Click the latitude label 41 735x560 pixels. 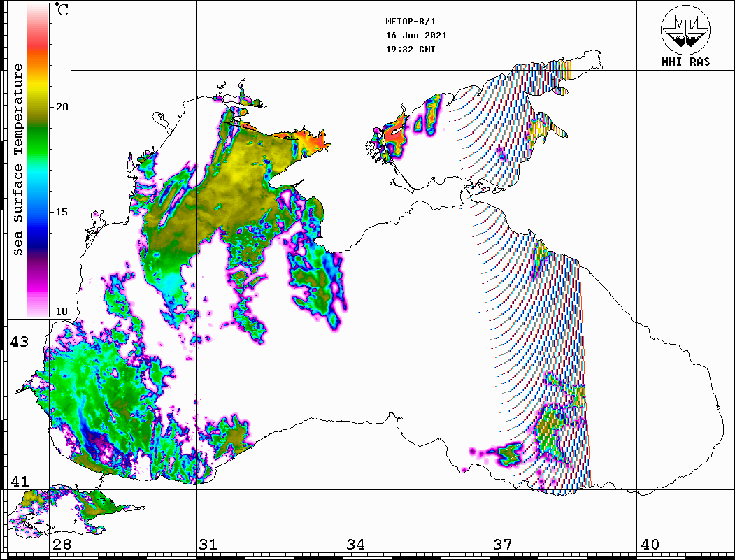coord(20,481)
